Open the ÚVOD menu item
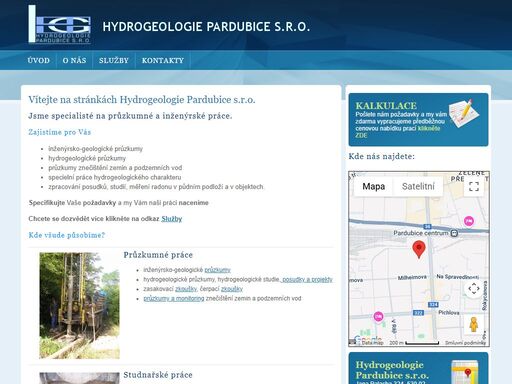512x384 pixels. [x=39, y=60]
